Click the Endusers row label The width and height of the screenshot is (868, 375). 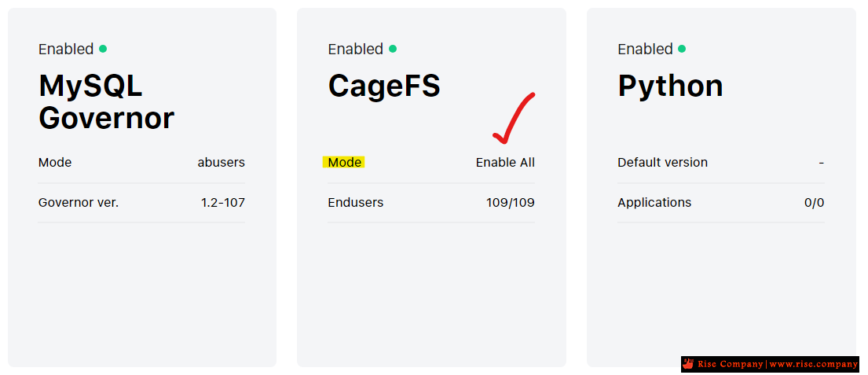pyautogui.click(x=355, y=202)
